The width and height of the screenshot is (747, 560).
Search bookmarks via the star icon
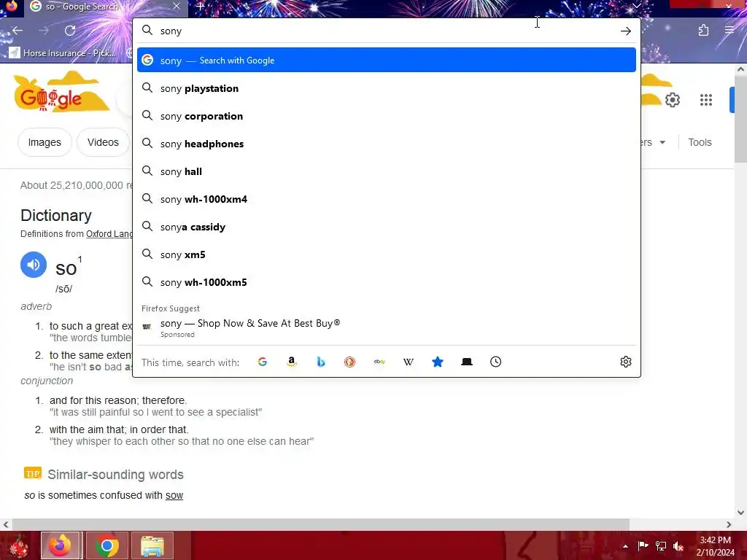pyautogui.click(x=438, y=362)
